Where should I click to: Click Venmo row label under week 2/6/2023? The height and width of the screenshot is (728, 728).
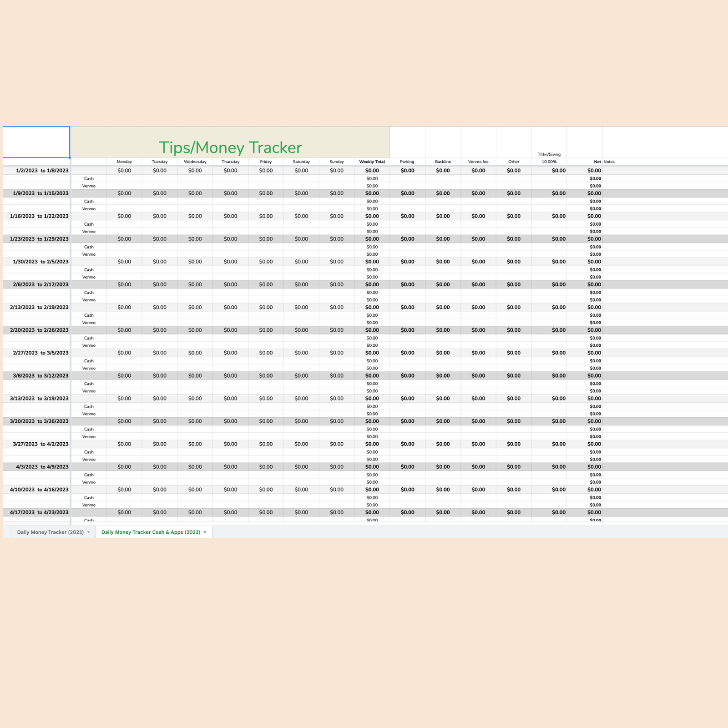pos(89,300)
